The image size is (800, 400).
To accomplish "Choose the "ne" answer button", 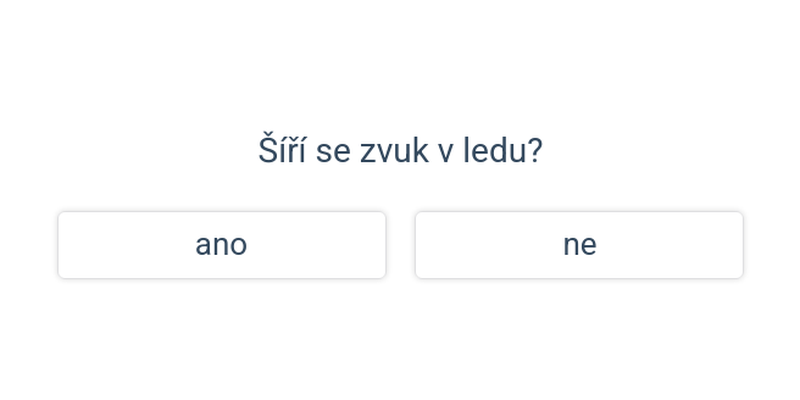I will pyautogui.click(x=579, y=245).
